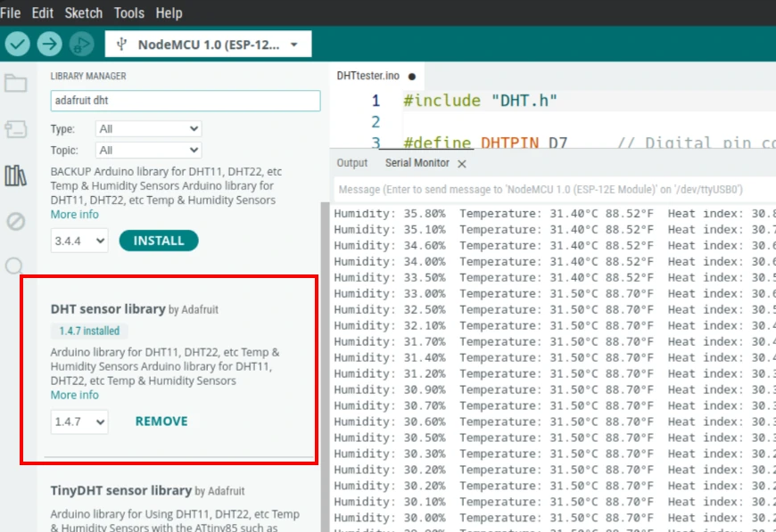The width and height of the screenshot is (776, 532).
Task: Click the Humidity: 33.00% reading row
Action: point(554,294)
